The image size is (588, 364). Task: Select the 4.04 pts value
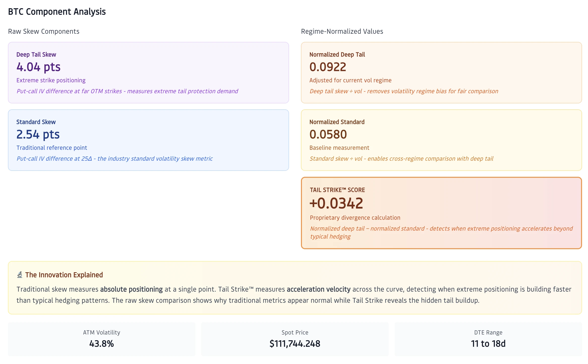(x=38, y=67)
